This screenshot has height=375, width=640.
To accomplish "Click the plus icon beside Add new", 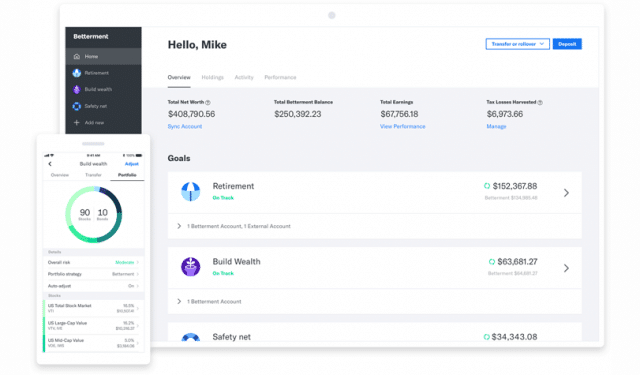I will click(x=76, y=122).
